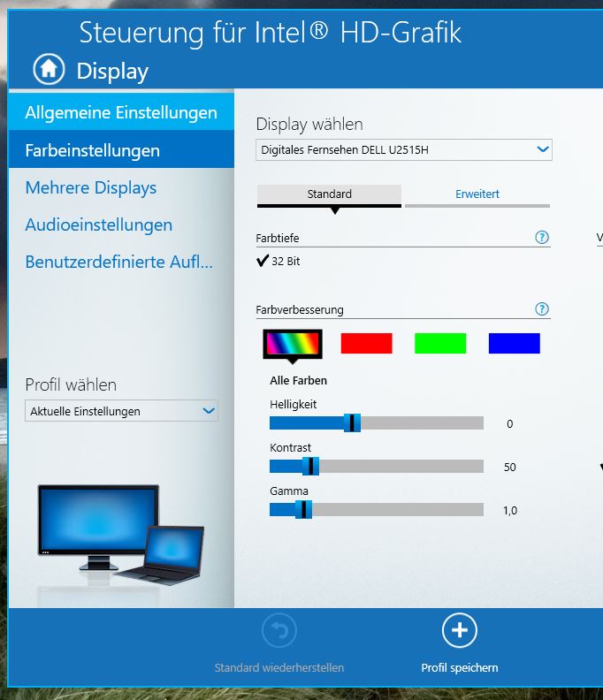This screenshot has height=700, width=603.
Task: Click the Home icon next to Display
Action: 49,69
